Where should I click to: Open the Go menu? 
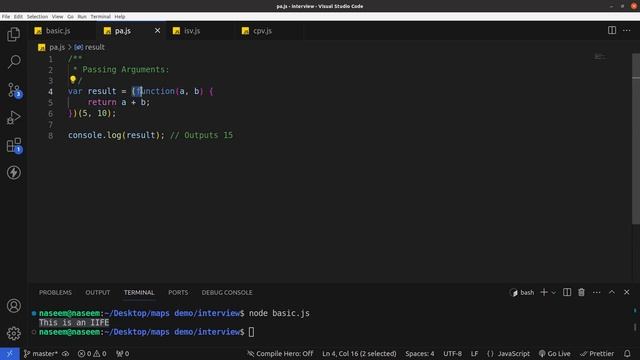[70, 17]
